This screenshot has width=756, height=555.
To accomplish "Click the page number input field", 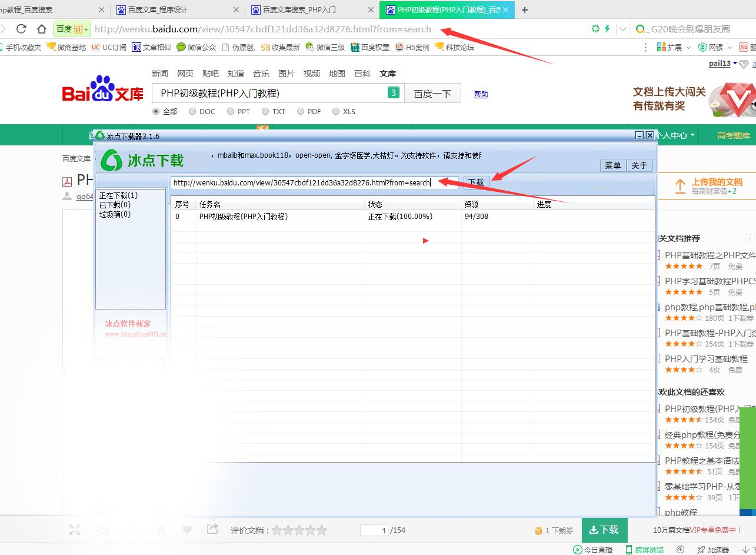I will [x=375, y=530].
